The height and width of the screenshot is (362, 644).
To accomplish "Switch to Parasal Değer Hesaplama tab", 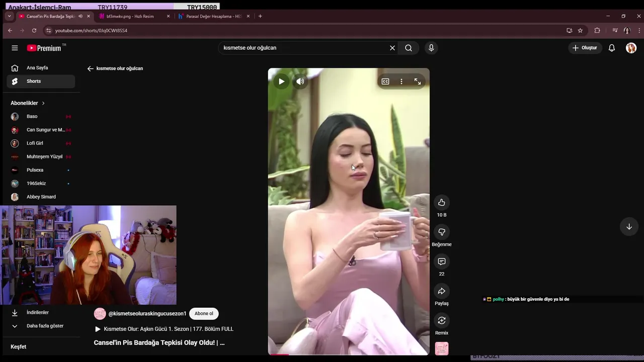I will (214, 16).
